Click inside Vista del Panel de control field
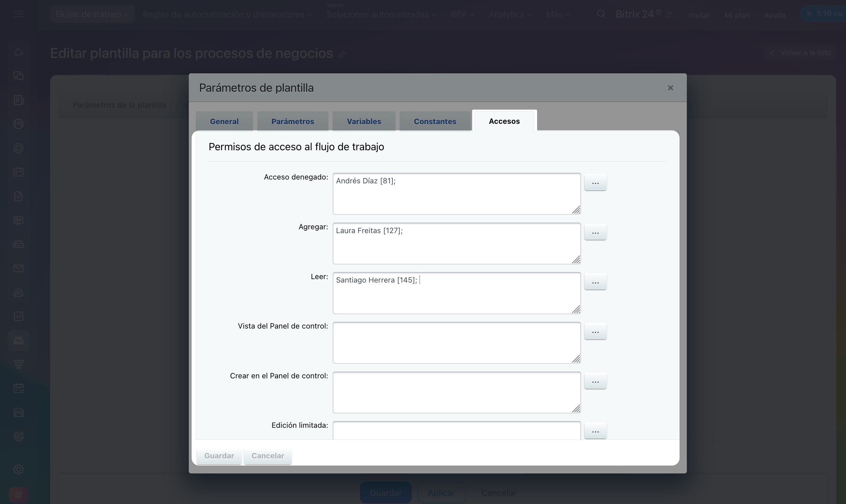The height and width of the screenshot is (504, 846). coord(456,342)
